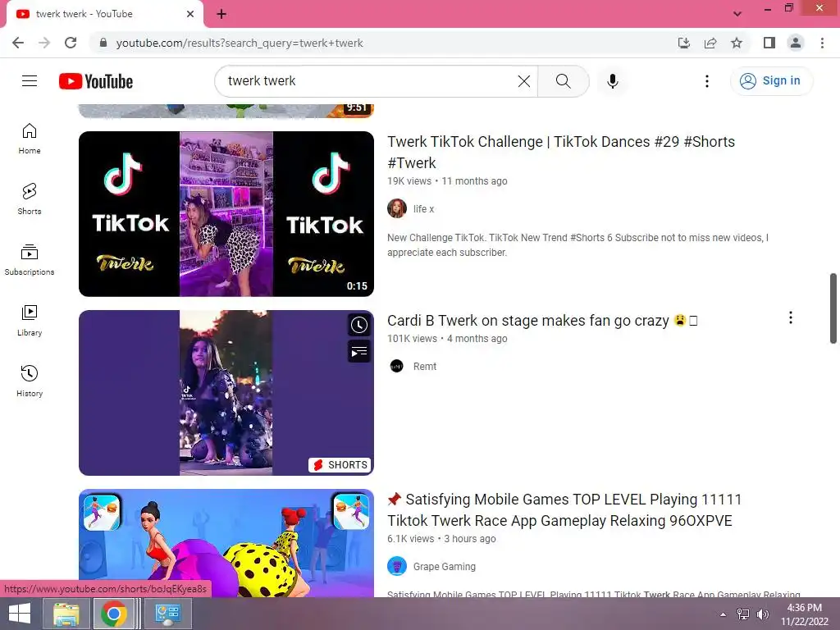
Task: Click the install app icon in address bar
Action: click(683, 43)
